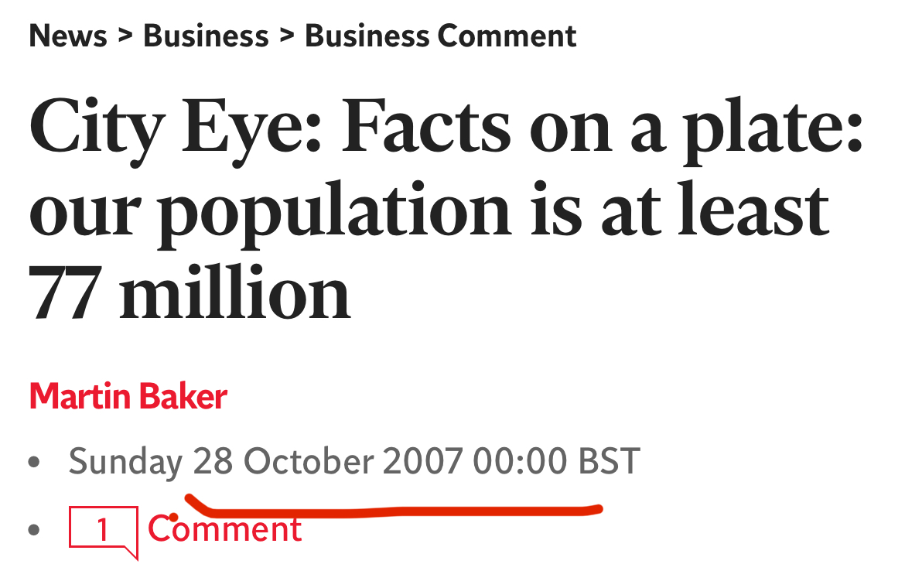Navigate to Business Comment breadcrumb
This screenshot has width=905, height=588.
click(441, 36)
